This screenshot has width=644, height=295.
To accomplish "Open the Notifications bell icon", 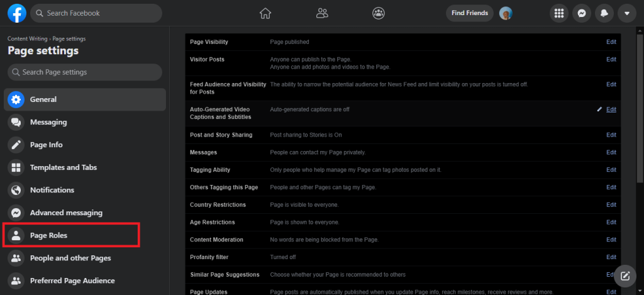I will point(604,13).
